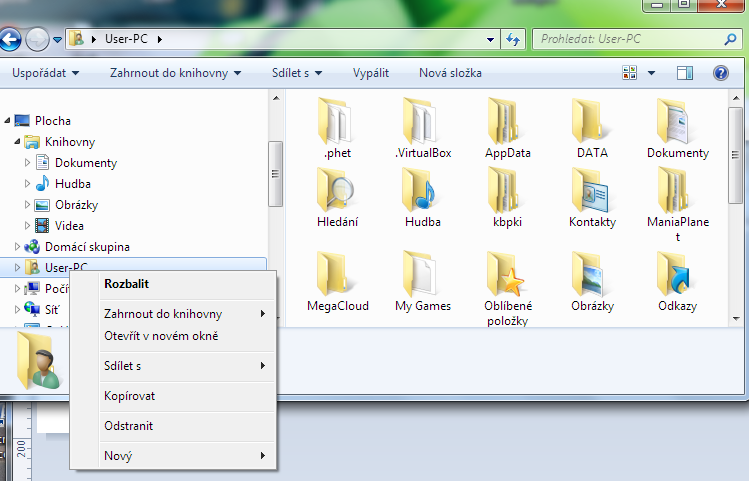749x481 pixels.
Task: Open the .phet folder
Action: (337, 128)
